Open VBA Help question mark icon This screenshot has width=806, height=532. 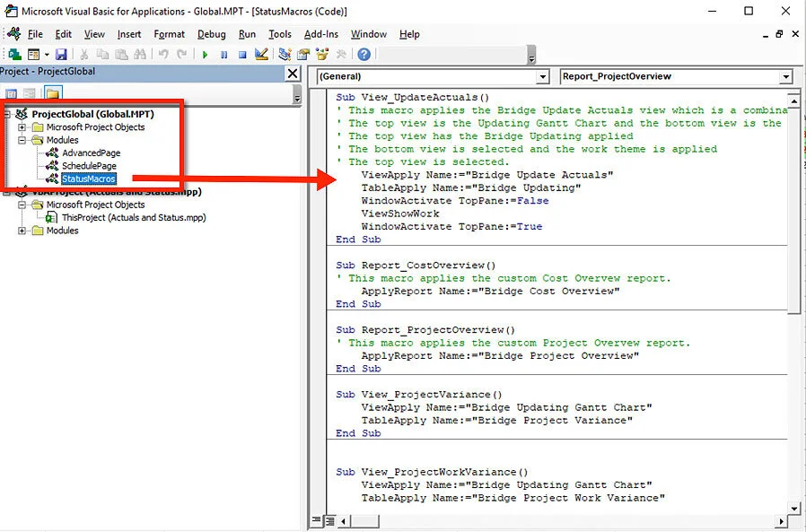364,54
